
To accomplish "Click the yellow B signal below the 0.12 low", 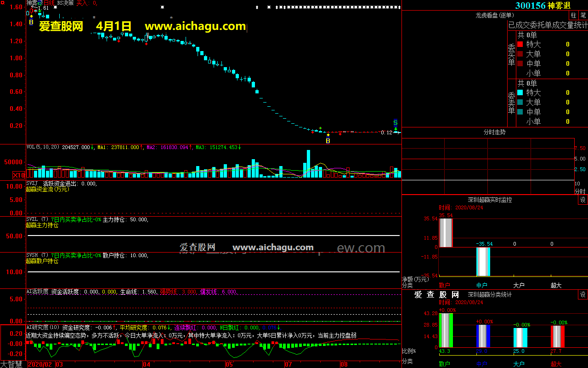I will tap(328, 141).
